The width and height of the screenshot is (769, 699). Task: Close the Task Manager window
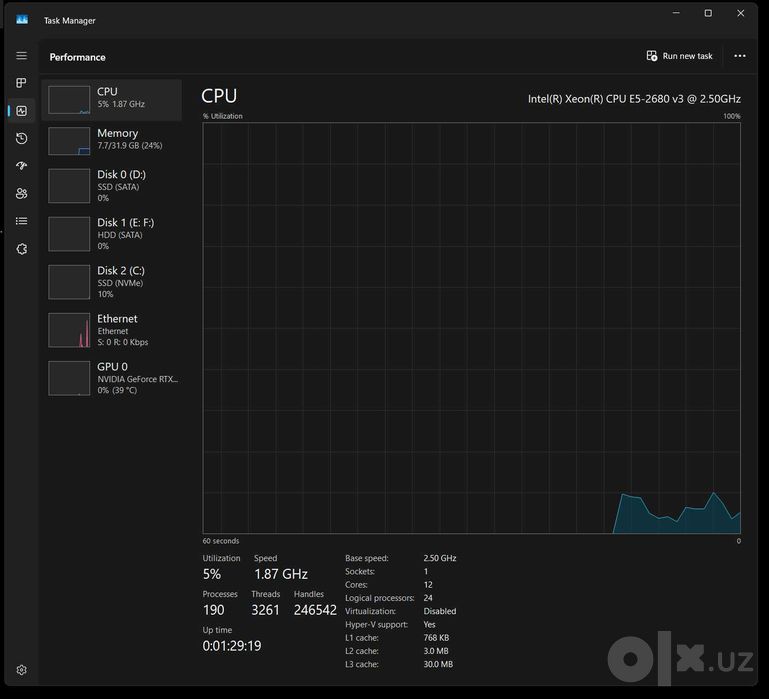(x=741, y=13)
